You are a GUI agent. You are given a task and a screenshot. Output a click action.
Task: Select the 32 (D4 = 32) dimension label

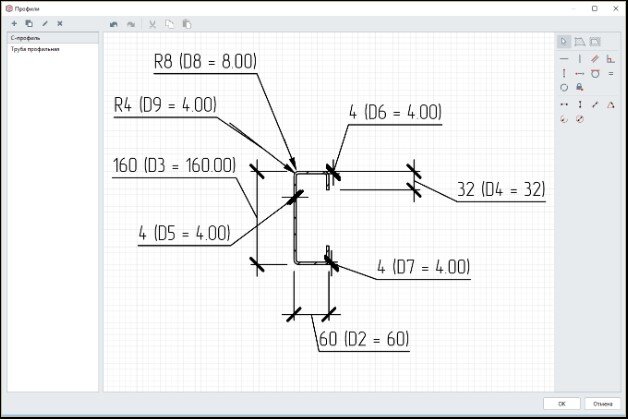coord(501,189)
